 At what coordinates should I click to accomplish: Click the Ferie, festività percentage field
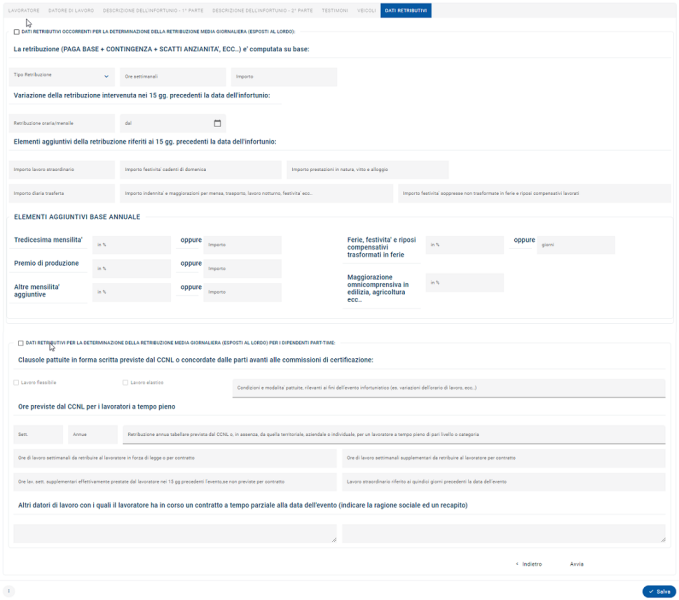(465, 245)
